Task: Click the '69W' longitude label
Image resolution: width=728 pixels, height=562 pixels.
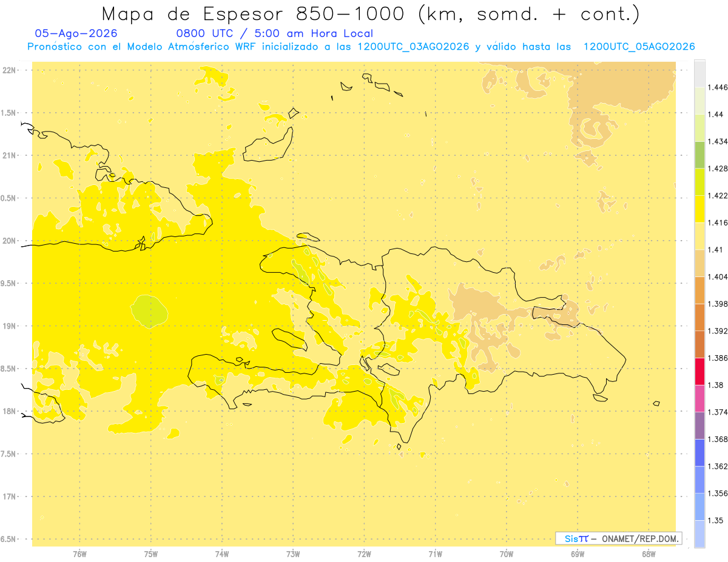Action: [578, 554]
